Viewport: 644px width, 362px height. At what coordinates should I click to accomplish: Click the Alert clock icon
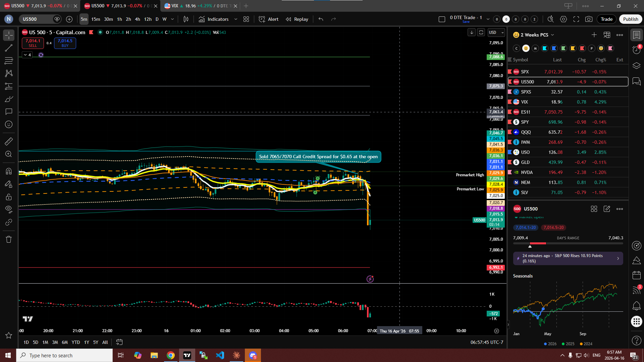(x=262, y=19)
